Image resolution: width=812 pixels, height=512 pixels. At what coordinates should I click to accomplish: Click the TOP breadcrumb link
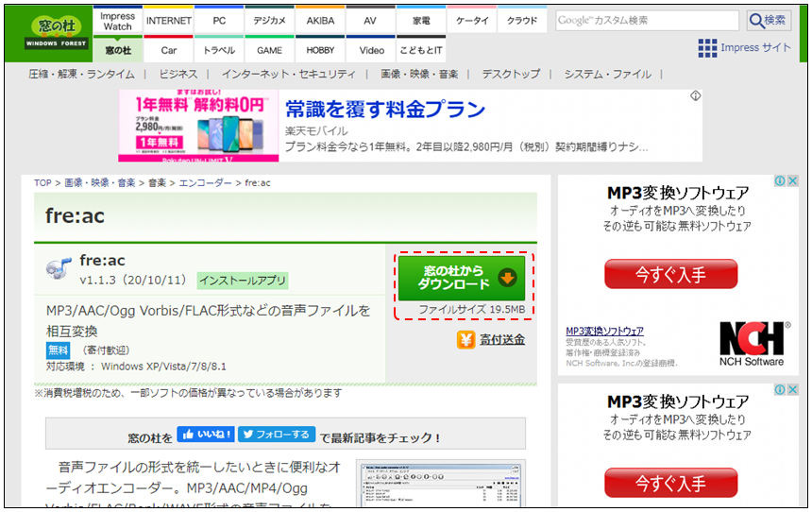click(x=42, y=183)
